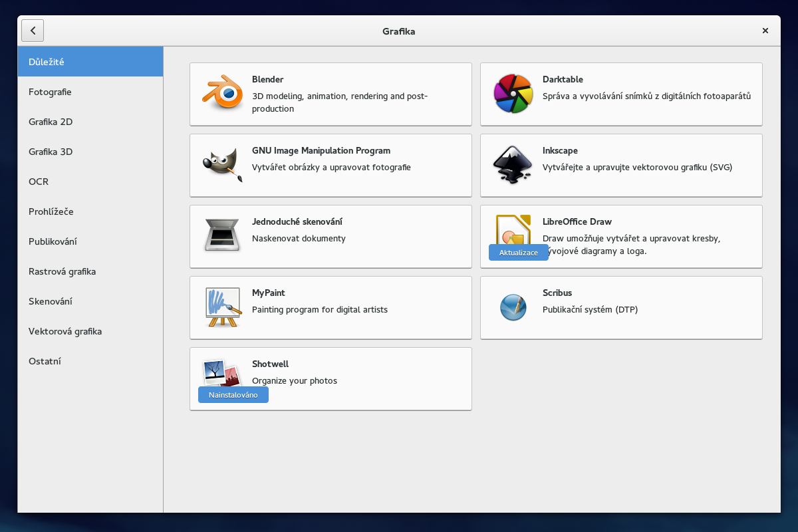Click the Darktable color-wheel aperture icon
Screen dimensions: 798x532
click(x=513, y=94)
